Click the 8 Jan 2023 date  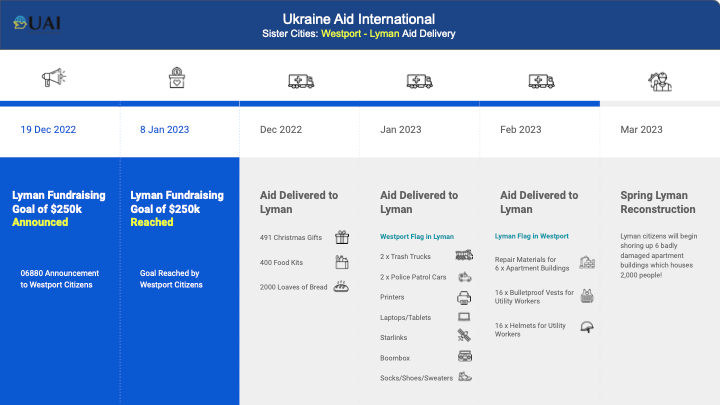coord(164,129)
